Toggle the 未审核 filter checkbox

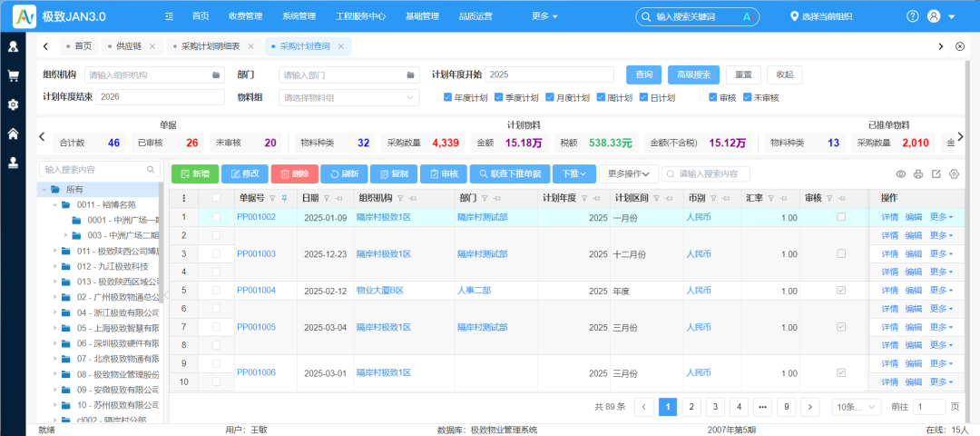click(x=747, y=97)
